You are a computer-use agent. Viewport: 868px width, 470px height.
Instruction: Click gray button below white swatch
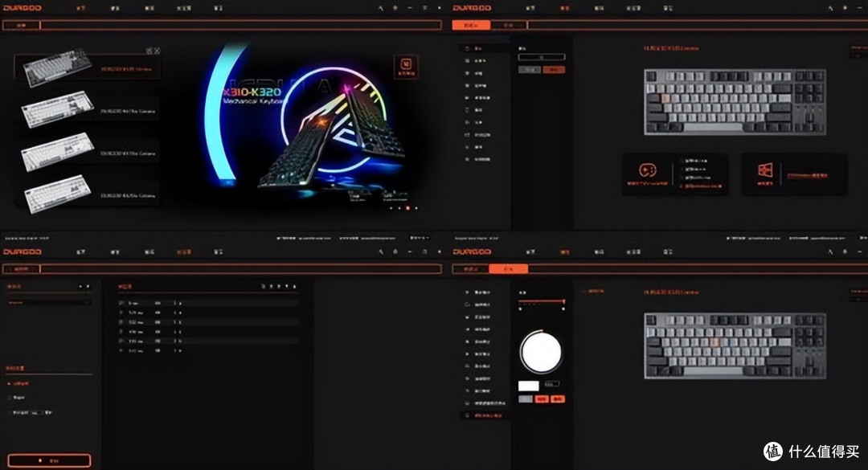click(x=526, y=398)
